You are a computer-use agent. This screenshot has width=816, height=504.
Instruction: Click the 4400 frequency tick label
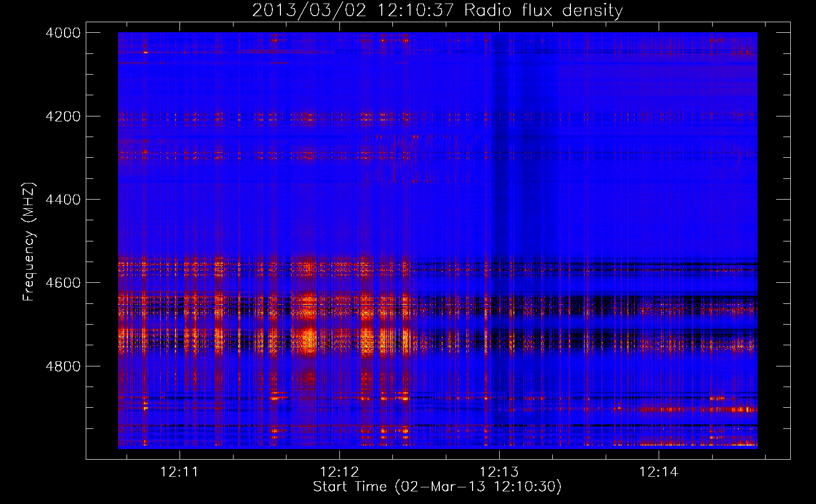pos(63,200)
